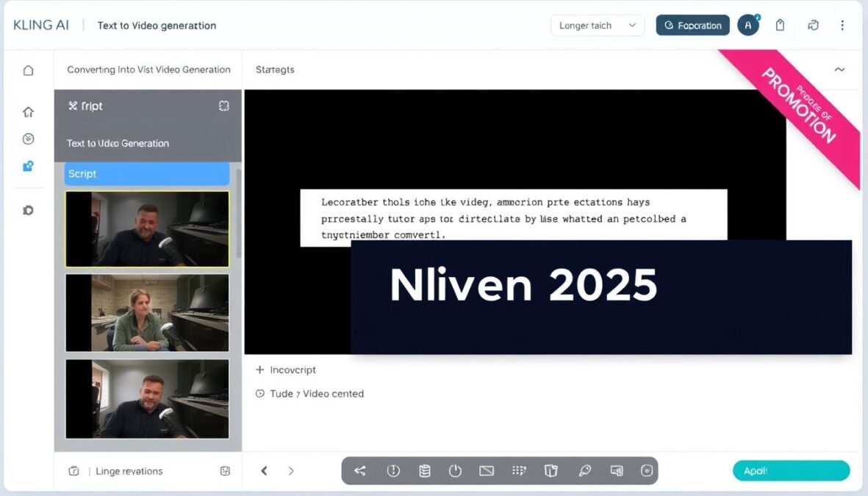Click the announcement speaker icon in the toolbar
The height and width of the screenshot is (496, 868).
point(617,470)
